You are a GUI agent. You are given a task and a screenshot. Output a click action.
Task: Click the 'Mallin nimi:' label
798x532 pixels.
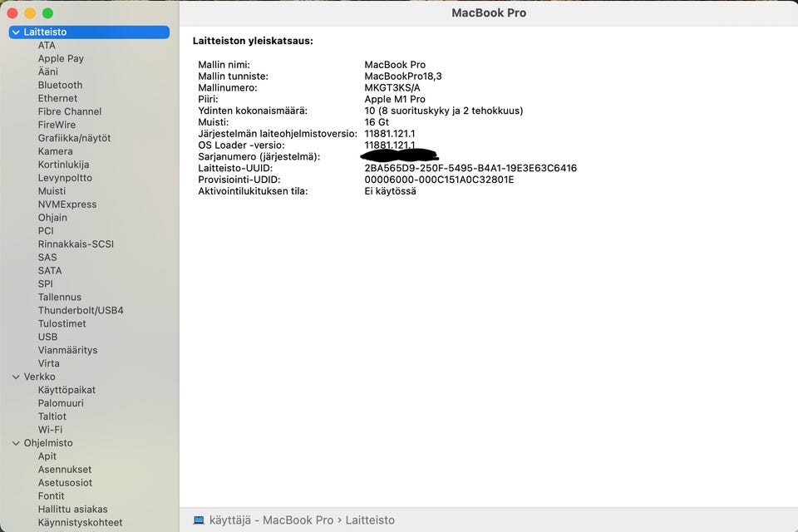[x=224, y=65]
